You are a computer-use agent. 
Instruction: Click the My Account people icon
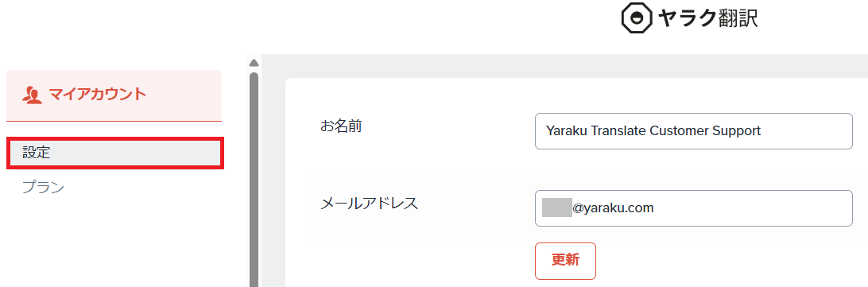[x=32, y=95]
